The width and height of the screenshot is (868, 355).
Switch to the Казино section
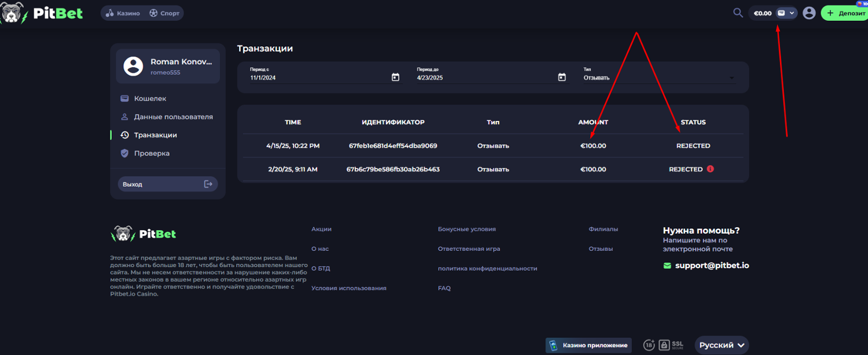[123, 13]
